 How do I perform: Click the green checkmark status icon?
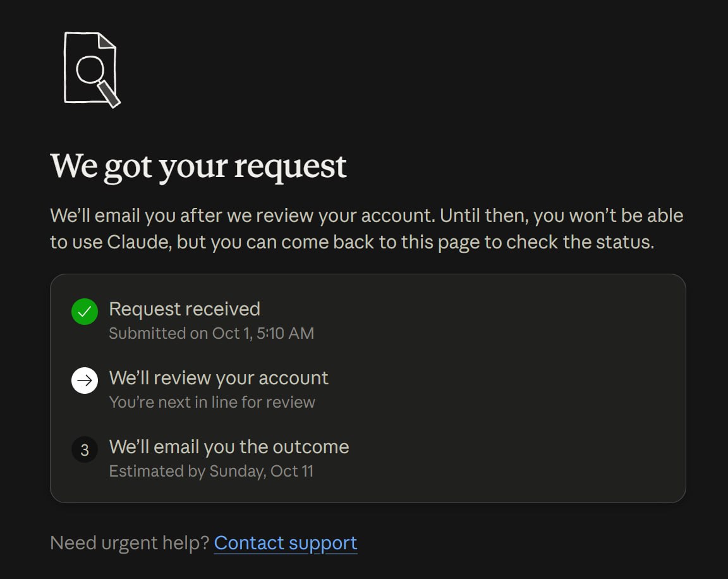tap(85, 312)
